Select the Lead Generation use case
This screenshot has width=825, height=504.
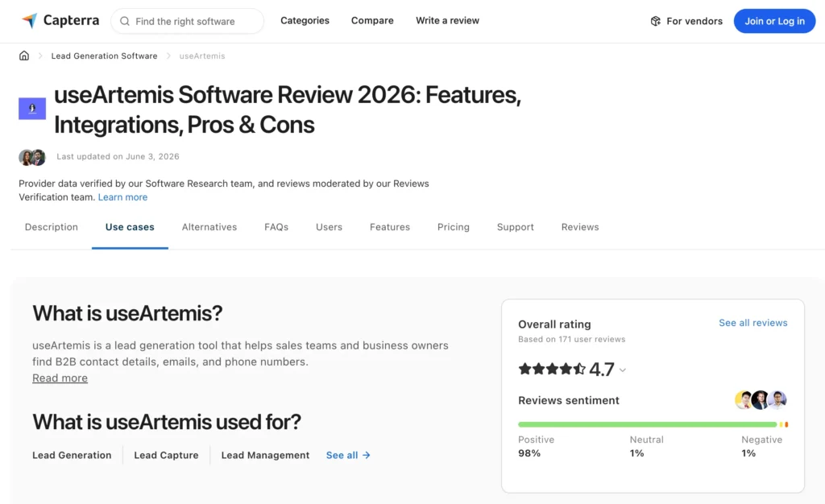click(x=72, y=455)
